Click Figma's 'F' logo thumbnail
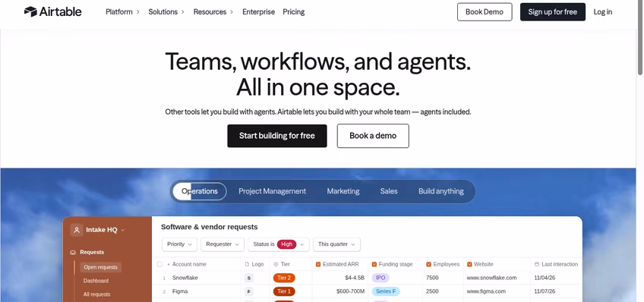 coord(248,291)
